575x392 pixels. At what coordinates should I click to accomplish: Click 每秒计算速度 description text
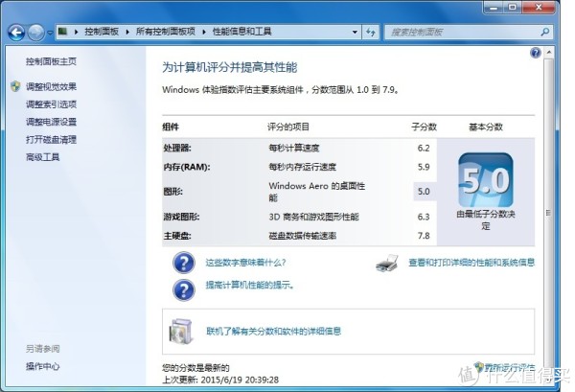pyautogui.click(x=294, y=149)
